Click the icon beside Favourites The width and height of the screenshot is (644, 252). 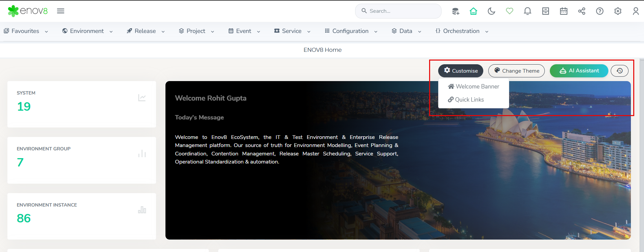(x=6, y=31)
